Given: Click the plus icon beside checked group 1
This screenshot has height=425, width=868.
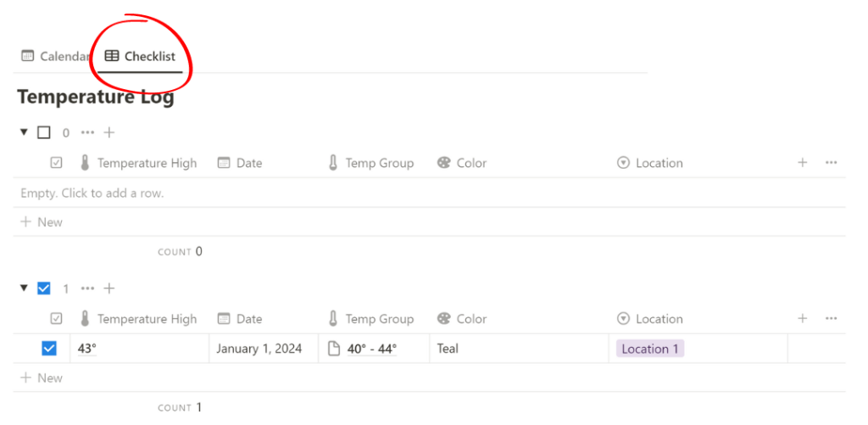Looking at the screenshot, I should 109,288.
